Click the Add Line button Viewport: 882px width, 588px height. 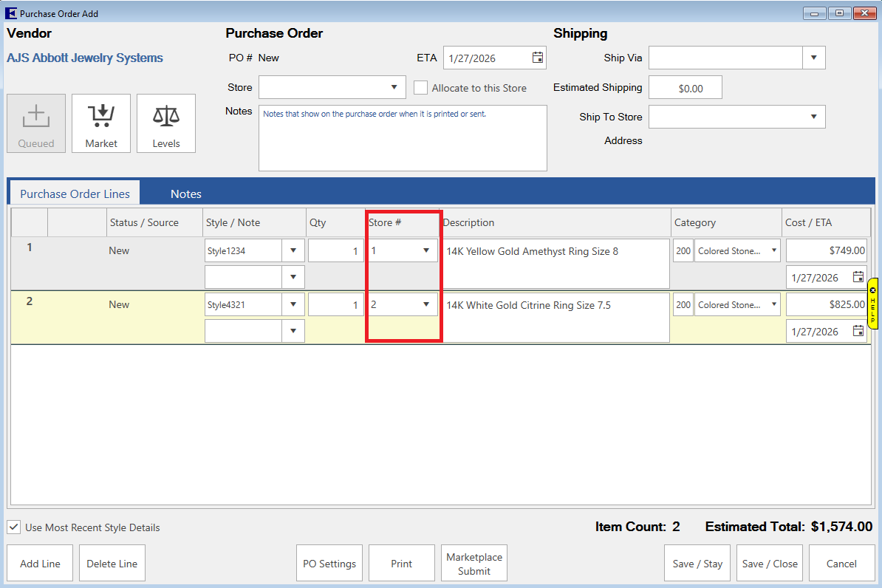click(x=40, y=564)
